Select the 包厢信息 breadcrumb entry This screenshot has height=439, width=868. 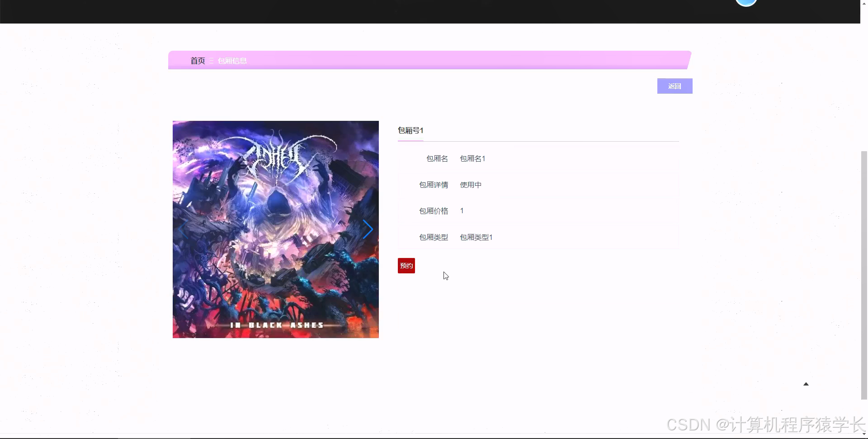click(232, 61)
